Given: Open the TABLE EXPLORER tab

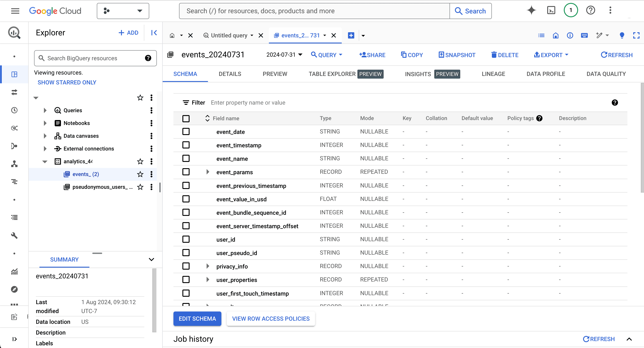Looking at the screenshot, I should tap(346, 74).
